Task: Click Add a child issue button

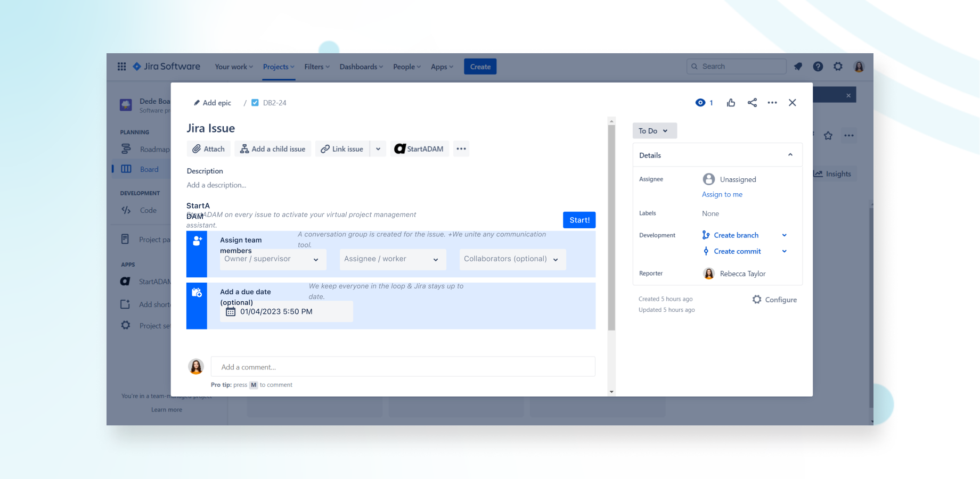Action: click(273, 149)
